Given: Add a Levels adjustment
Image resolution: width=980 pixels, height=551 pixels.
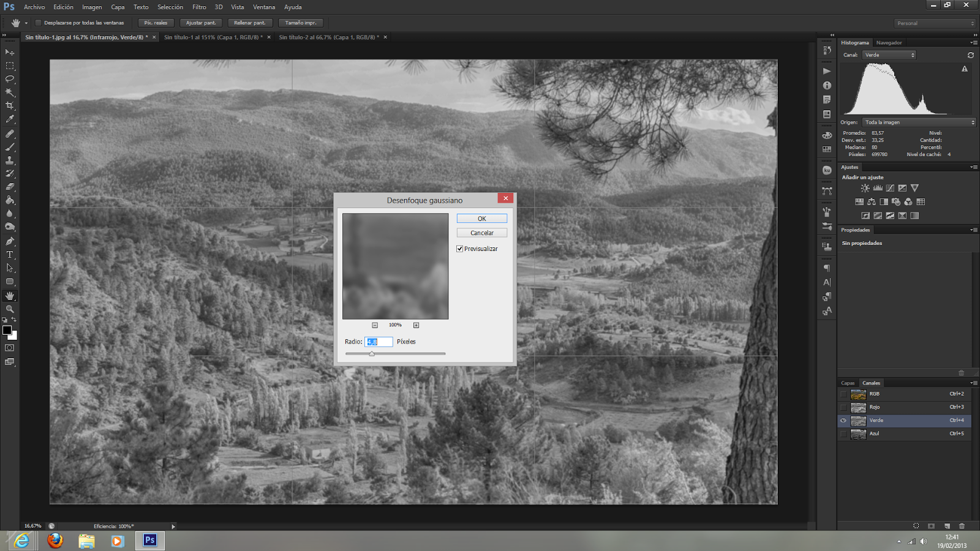Looking at the screenshot, I should point(878,188).
